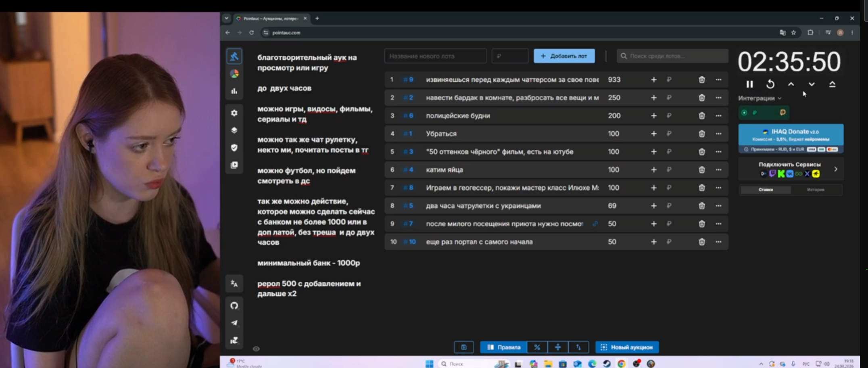Bookmark this page with the star
Viewport: 868px width, 368px height.
(x=793, y=33)
